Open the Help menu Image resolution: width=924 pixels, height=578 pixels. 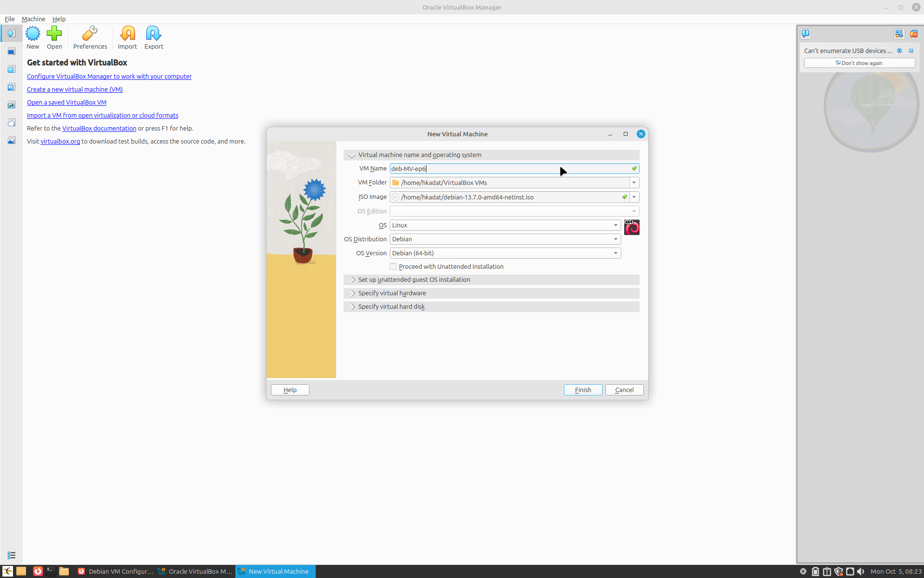[x=59, y=19]
